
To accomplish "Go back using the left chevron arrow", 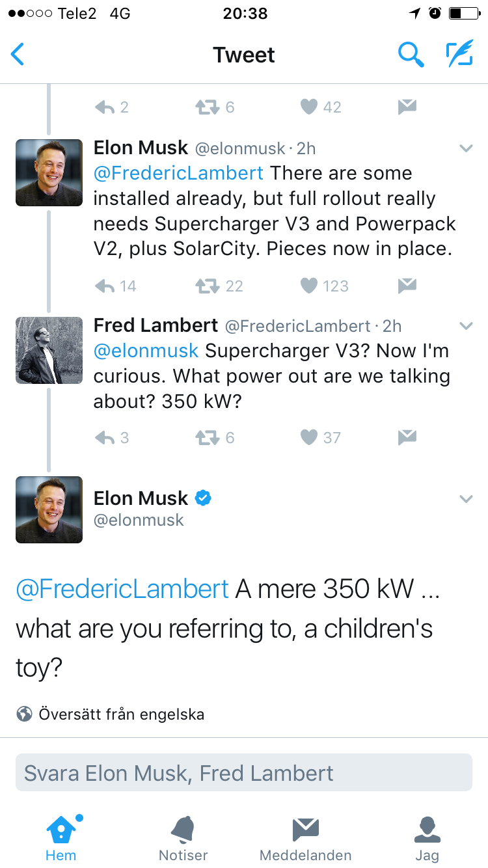I will (18, 55).
